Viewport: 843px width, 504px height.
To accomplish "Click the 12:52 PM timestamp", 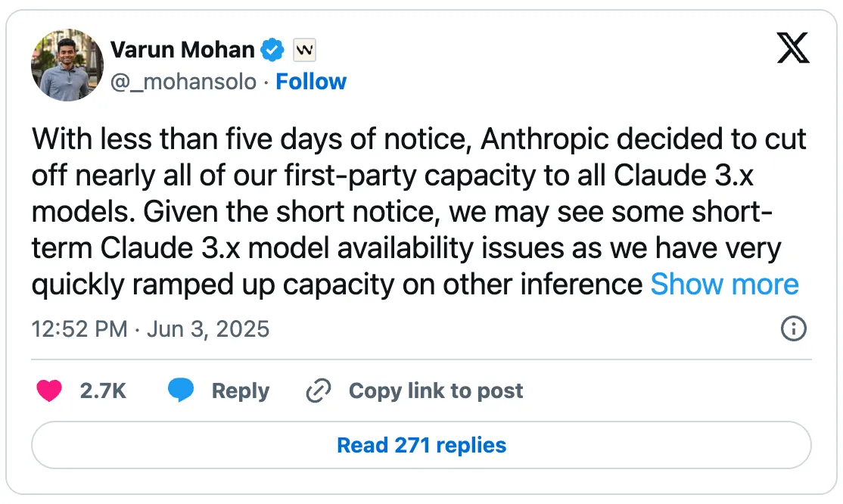I will click(x=79, y=329).
